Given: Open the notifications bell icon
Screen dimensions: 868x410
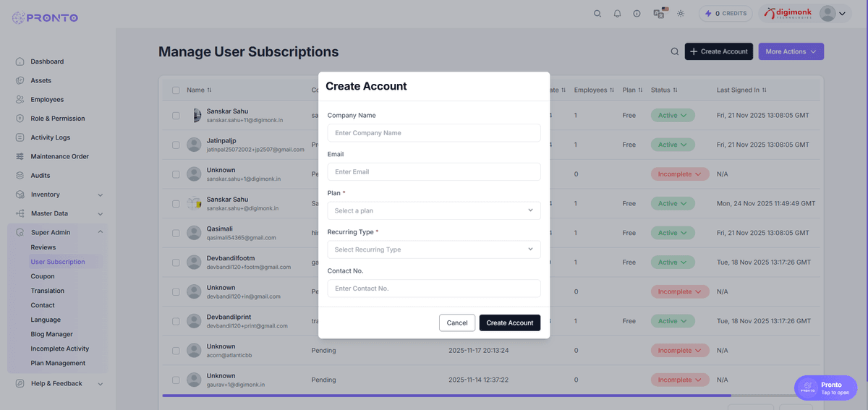Looking at the screenshot, I should 617,14.
